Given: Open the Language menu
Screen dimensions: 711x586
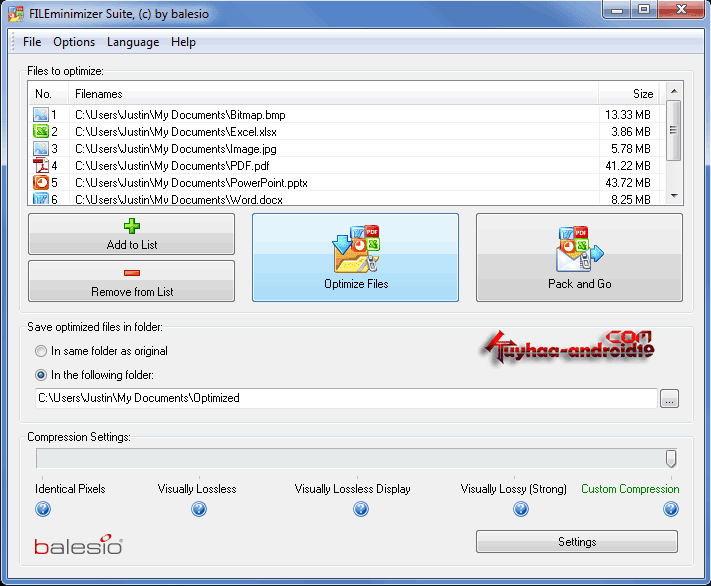Looking at the screenshot, I should (133, 42).
